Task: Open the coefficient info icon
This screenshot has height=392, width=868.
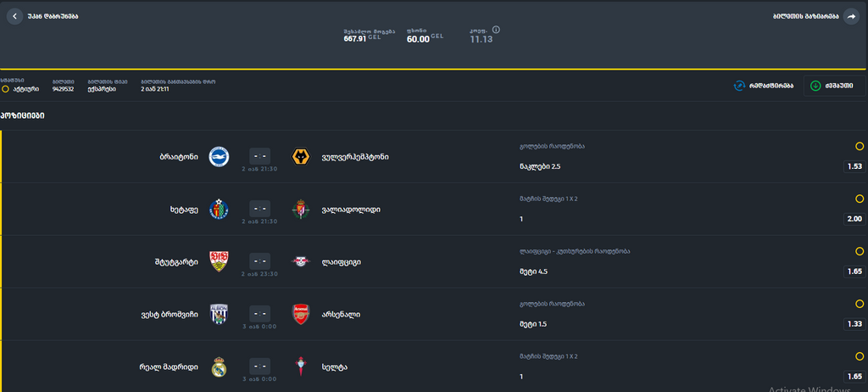Action: tap(496, 30)
